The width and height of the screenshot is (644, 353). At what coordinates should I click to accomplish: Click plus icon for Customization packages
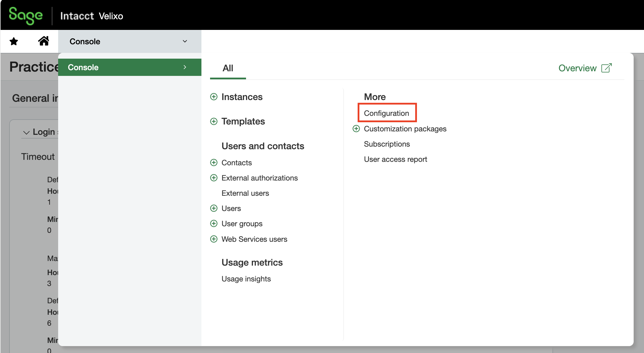(356, 129)
